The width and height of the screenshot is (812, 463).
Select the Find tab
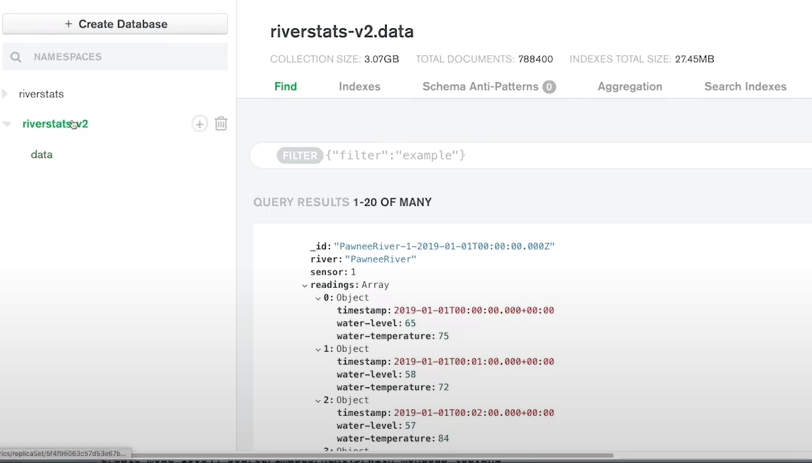point(286,87)
